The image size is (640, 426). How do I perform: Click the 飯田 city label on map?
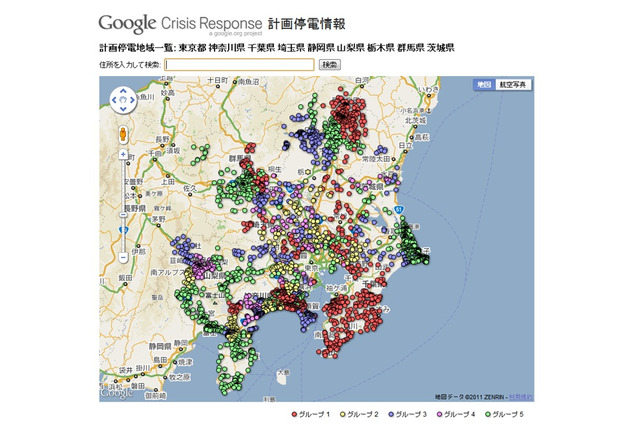(x=125, y=278)
